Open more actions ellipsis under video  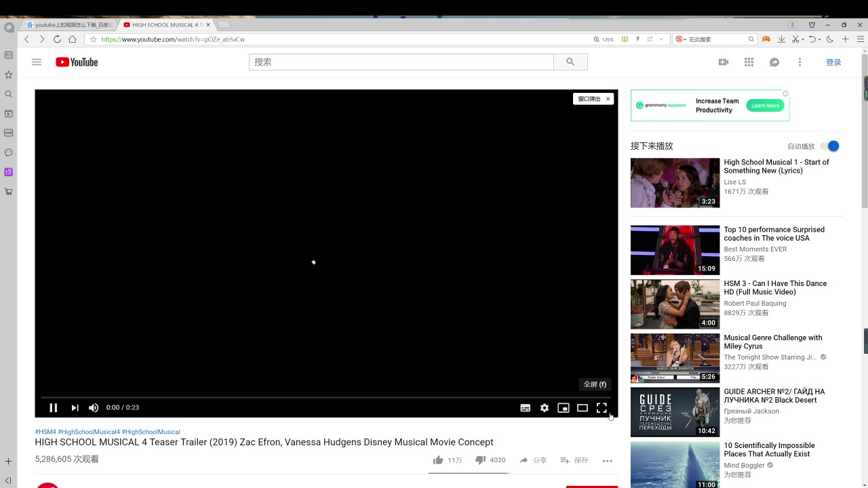pyautogui.click(x=607, y=460)
